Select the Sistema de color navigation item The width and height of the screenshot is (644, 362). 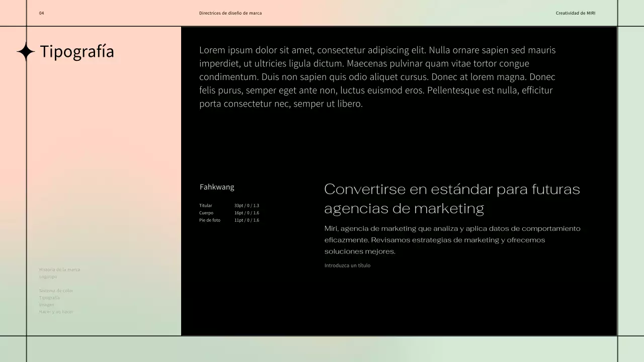[x=56, y=290]
